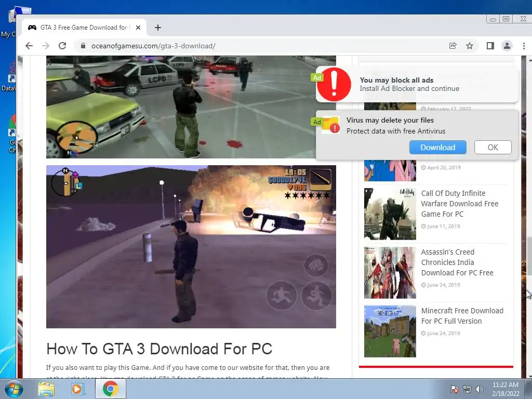Share this page icon in address bar
532x399 pixels.
[x=453, y=46]
